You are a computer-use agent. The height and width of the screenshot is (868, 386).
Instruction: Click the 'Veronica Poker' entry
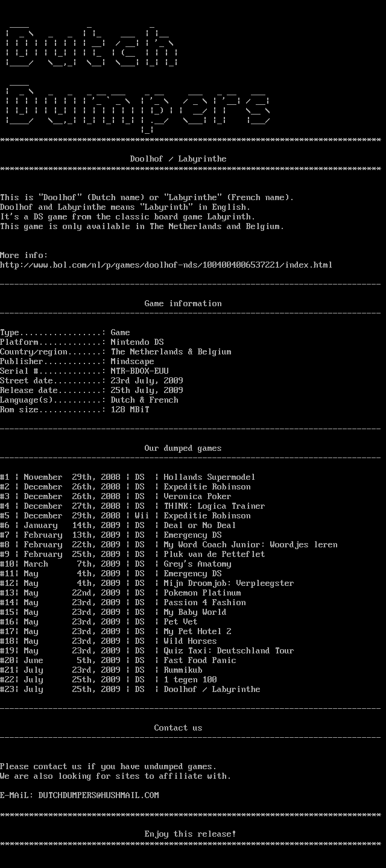pyautogui.click(x=198, y=497)
